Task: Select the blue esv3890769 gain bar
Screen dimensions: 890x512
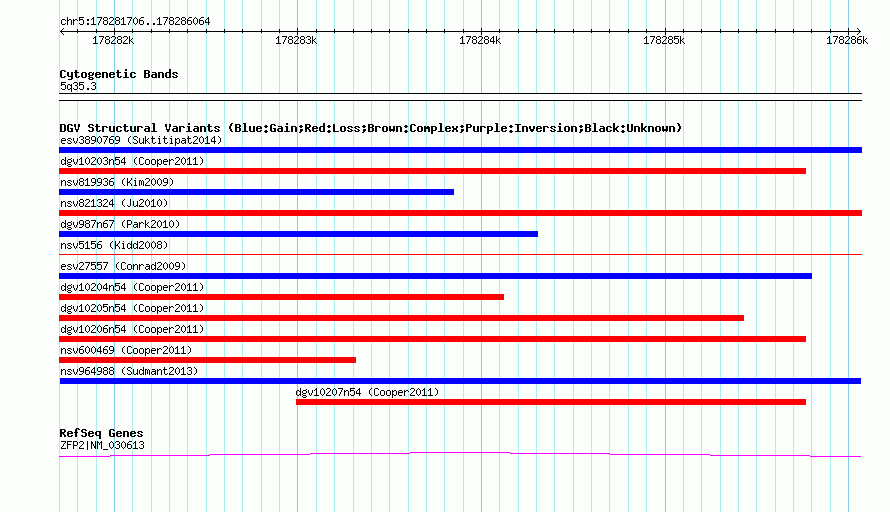Action: 460,150
